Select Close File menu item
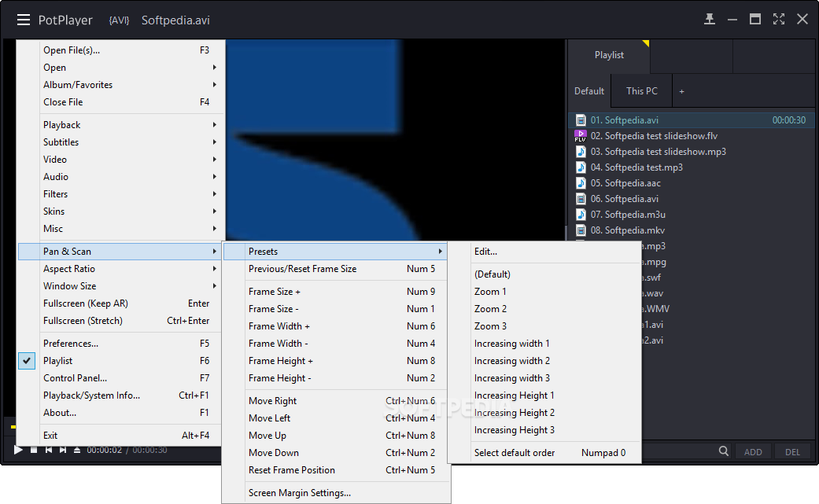Viewport: 819px width, 504px height. pyautogui.click(x=121, y=101)
